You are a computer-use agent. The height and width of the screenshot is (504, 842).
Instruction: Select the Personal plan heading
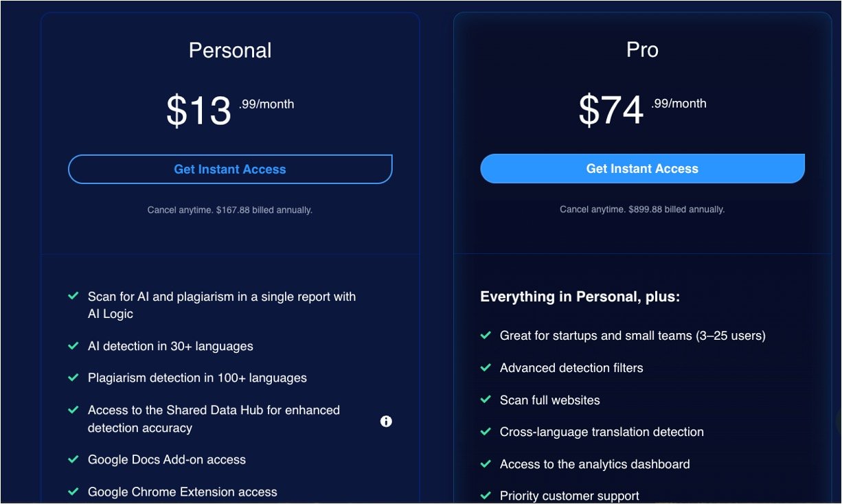pos(230,50)
